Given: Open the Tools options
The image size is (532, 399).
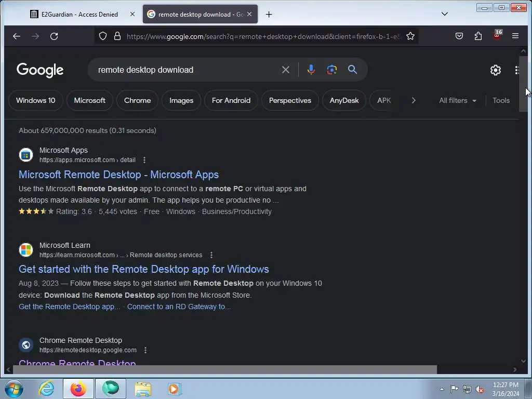Looking at the screenshot, I should 501,100.
